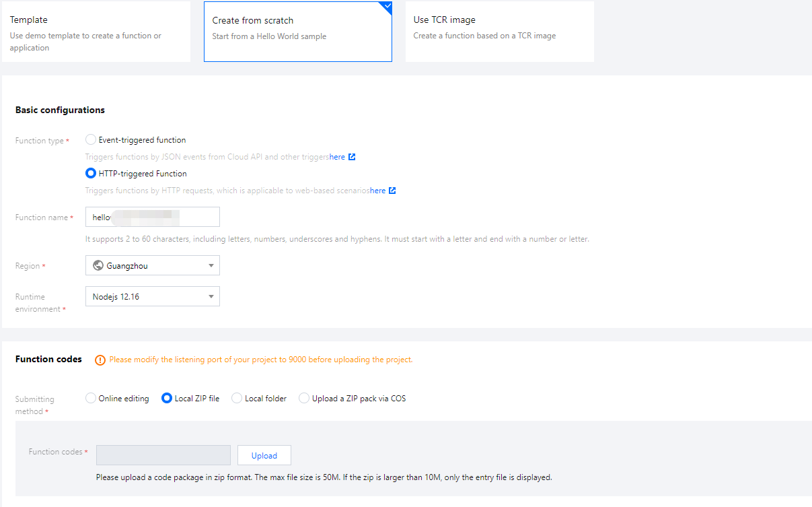Open 'here' link for HTTP-triggered functions
812x507 pixels.
tap(378, 191)
